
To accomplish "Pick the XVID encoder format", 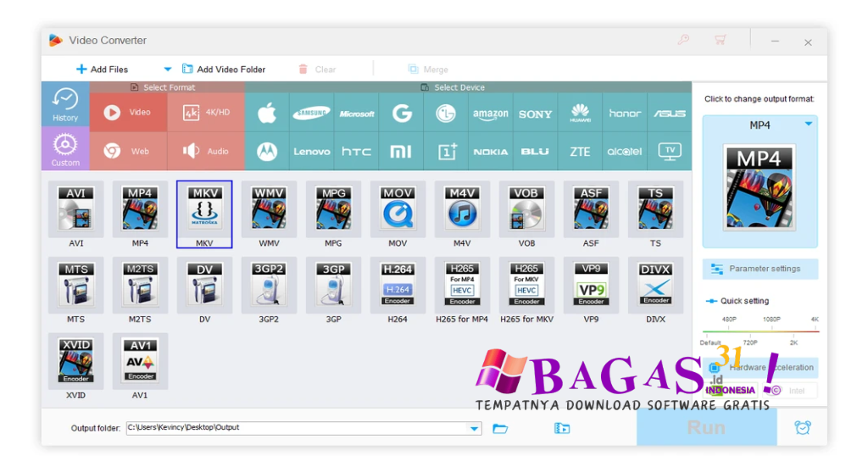I will tap(75, 361).
